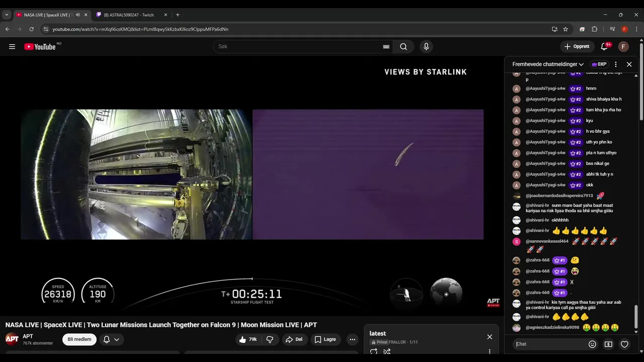Open YouTube notifications bell with 9+ badge
The height and width of the screenshot is (362, 644).
click(604, 47)
